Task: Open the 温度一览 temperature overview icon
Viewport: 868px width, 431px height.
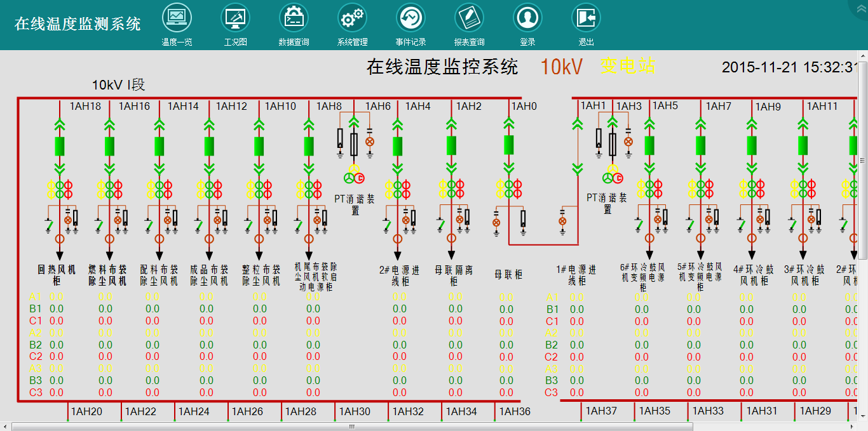Action: (x=177, y=18)
